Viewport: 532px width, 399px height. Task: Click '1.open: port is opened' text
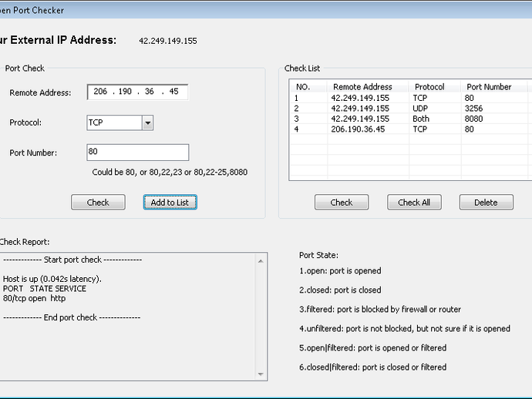click(x=340, y=271)
